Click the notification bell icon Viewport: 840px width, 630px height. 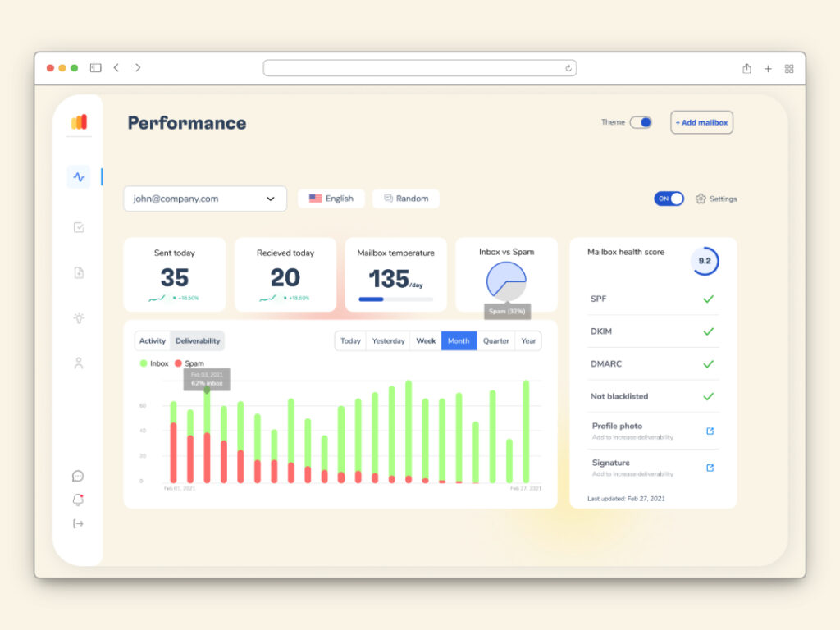coord(78,500)
